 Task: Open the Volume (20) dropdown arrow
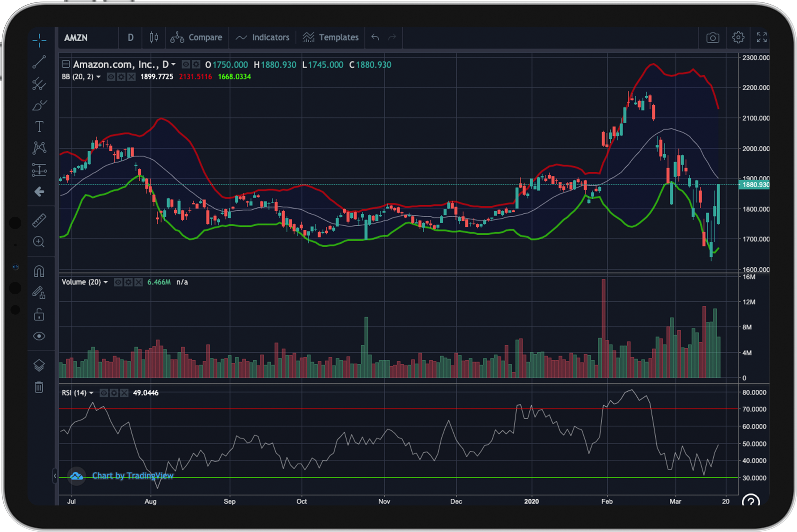[x=106, y=282]
